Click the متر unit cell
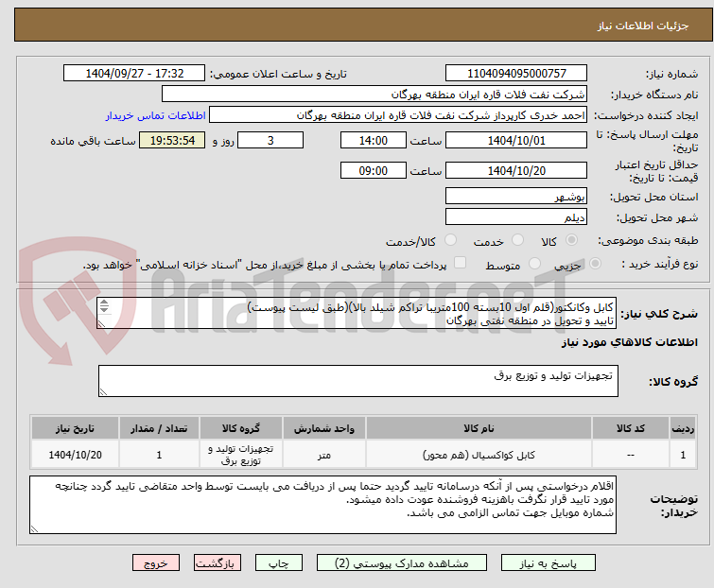The width and height of the screenshot is (714, 588). pyautogui.click(x=323, y=455)
